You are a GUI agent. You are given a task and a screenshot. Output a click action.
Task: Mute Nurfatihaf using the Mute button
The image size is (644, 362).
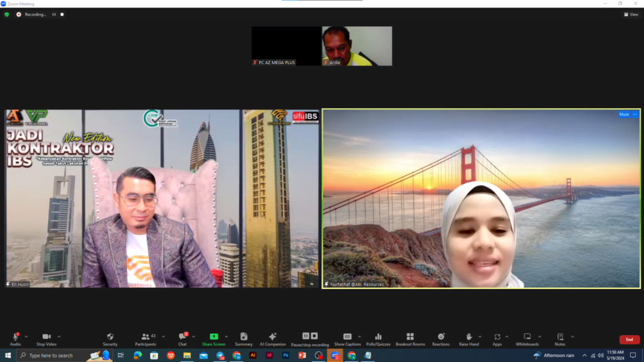(624, 114)
